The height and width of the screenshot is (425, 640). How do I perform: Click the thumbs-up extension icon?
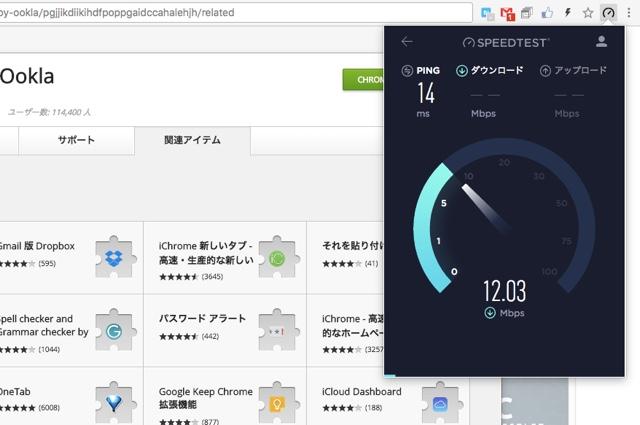pyautogui.click(x=547, y=13)
